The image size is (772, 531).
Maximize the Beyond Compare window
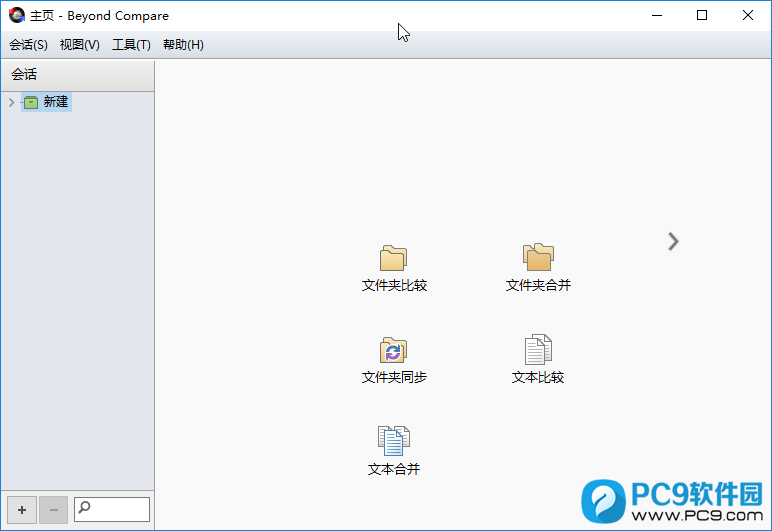click(702, 15)
